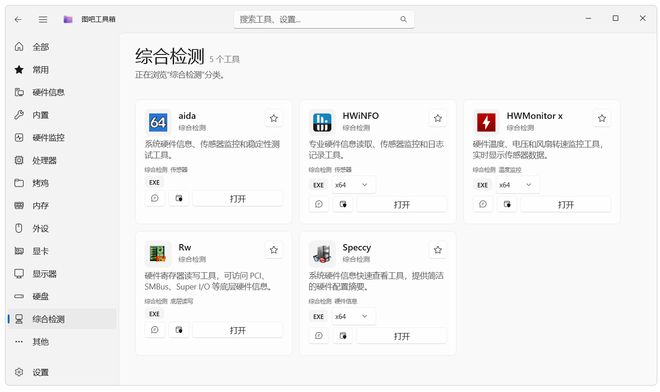Launch HWiNFO via 打开
The width and height of the screenshot is (660, 392).
click(x=402, y=204)
